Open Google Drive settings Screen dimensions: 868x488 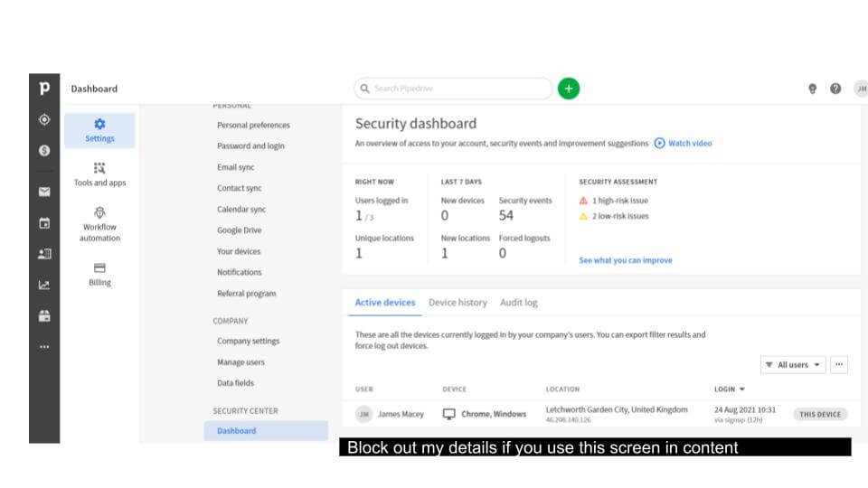point(239,230)
